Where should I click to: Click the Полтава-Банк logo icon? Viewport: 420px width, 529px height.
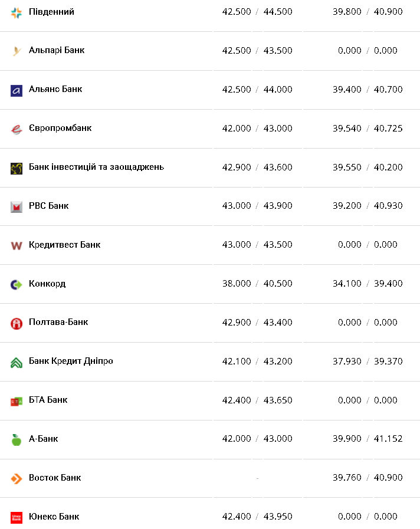point(17,323)
